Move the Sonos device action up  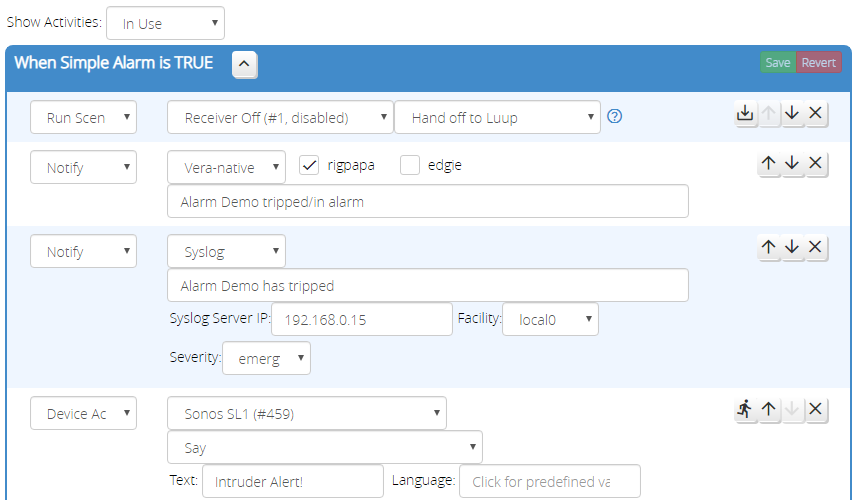(768, 409)
